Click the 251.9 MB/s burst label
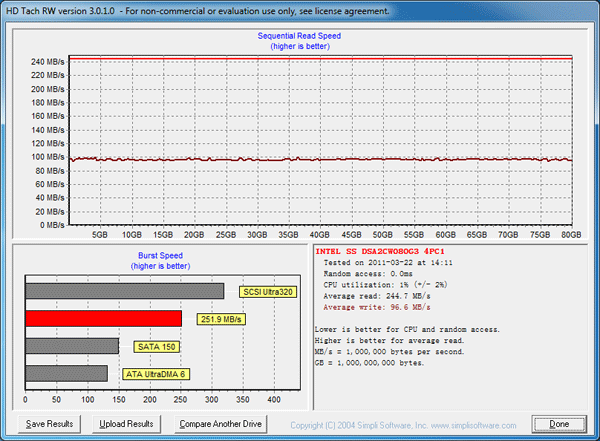The width and height of the screenshot is (600, 441). (219, 319)
